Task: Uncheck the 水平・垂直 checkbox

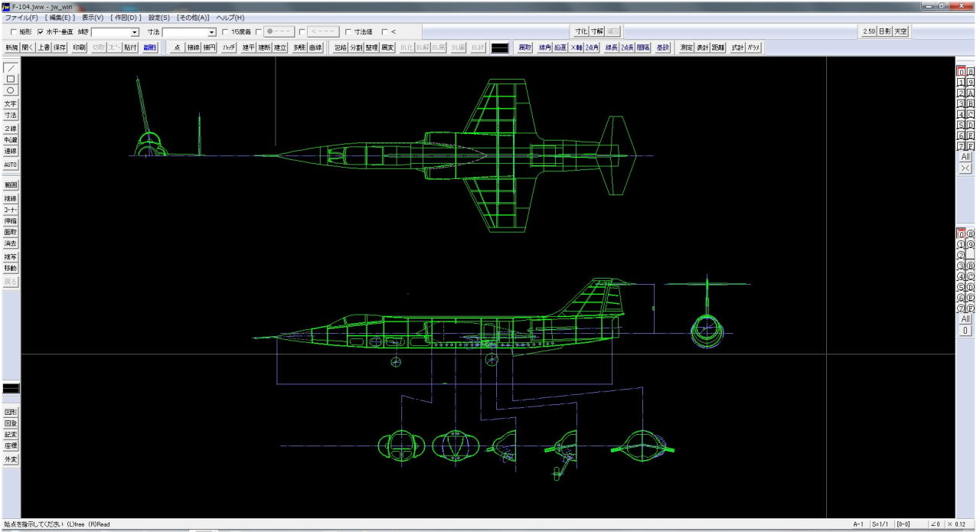Action: point(41,32)
